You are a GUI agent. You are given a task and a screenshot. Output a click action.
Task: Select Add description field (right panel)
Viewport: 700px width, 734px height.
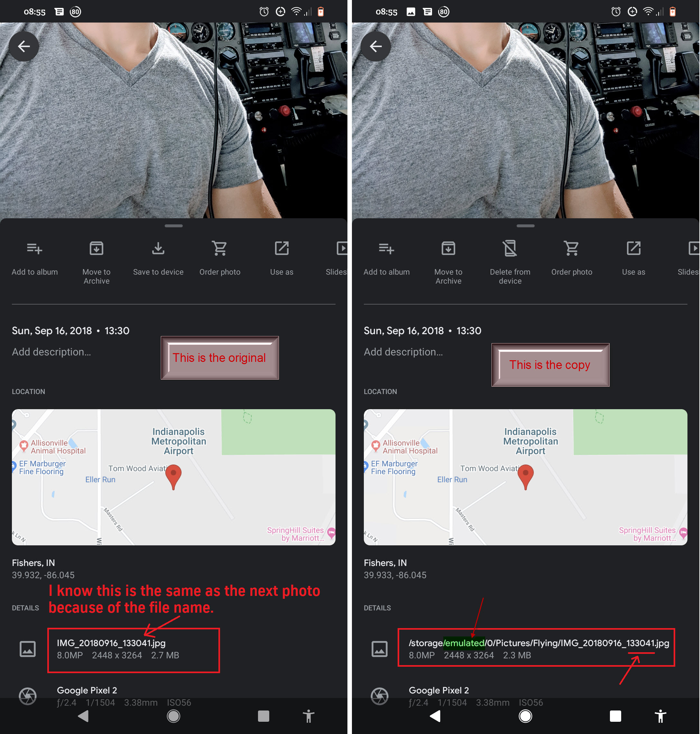405,353
